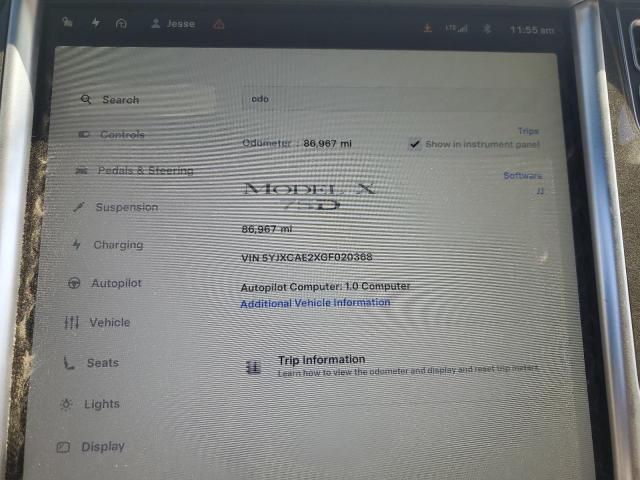
Task: Click the Controls toggle icon
Action: coord(84,134)
